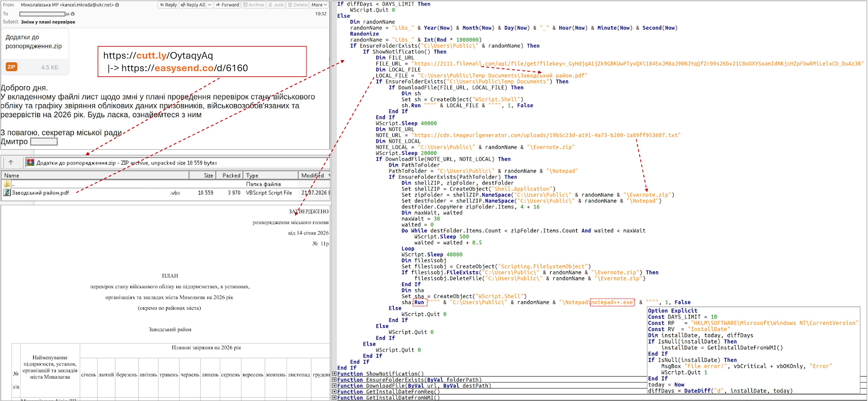
Task: Sort archive list by Name column
Action: pyautogui.click(x=95, y=175)
